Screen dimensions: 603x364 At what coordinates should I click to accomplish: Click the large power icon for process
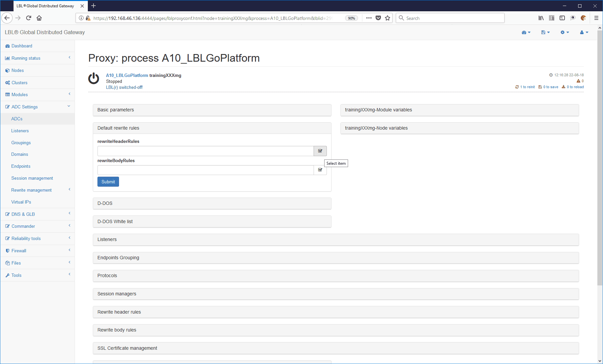[x=93, y=79]
